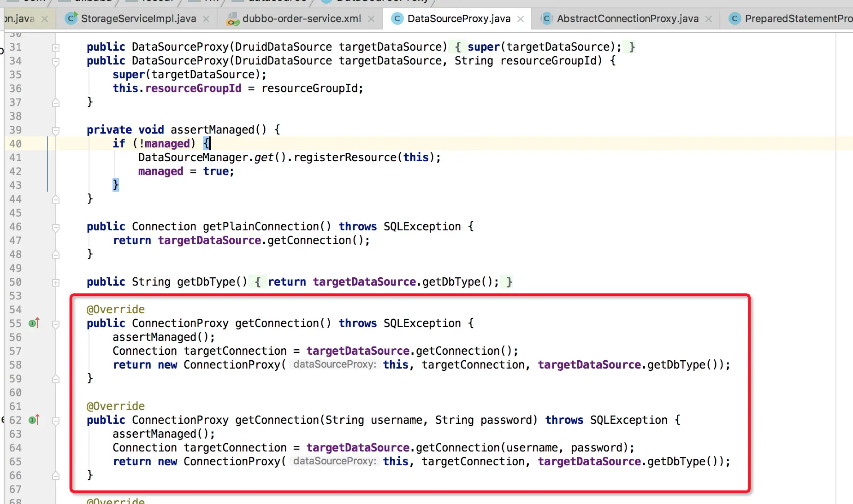Viewport: 853px width, 504px height.
Task: Click the override gutter icon on line 62
Action: point(34,419)
